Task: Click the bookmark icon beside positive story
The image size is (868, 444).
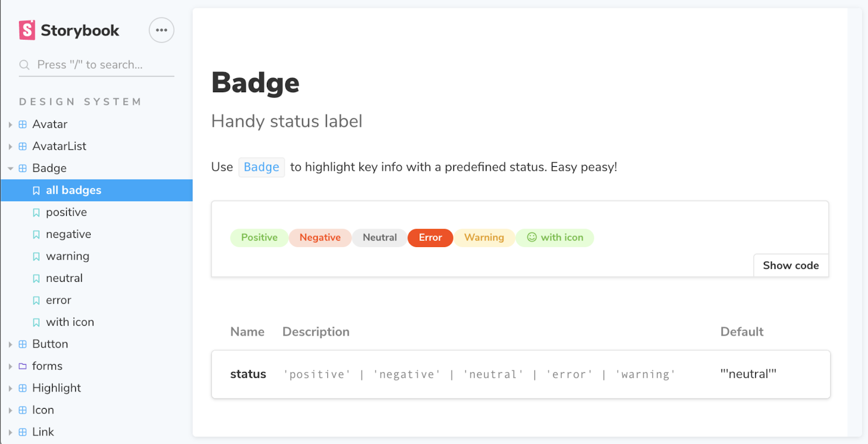Action: click(36, 213)
